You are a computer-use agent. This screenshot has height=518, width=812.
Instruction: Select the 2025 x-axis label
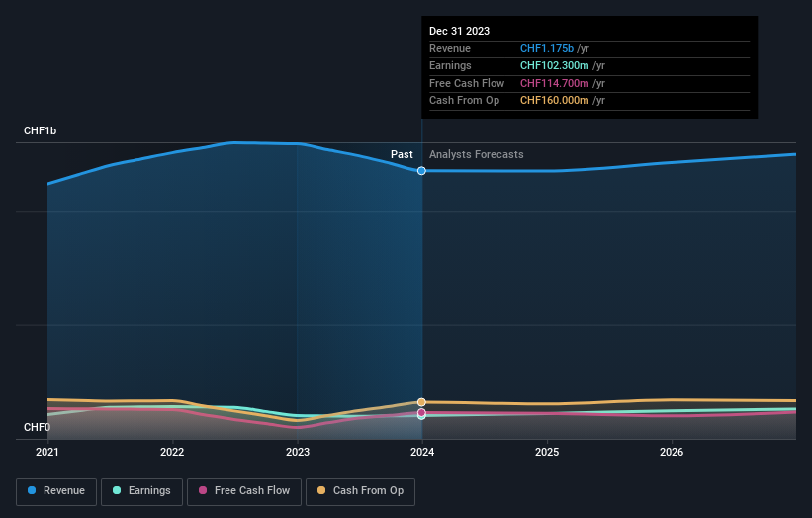pyautogui.click(x=547, y=452)
